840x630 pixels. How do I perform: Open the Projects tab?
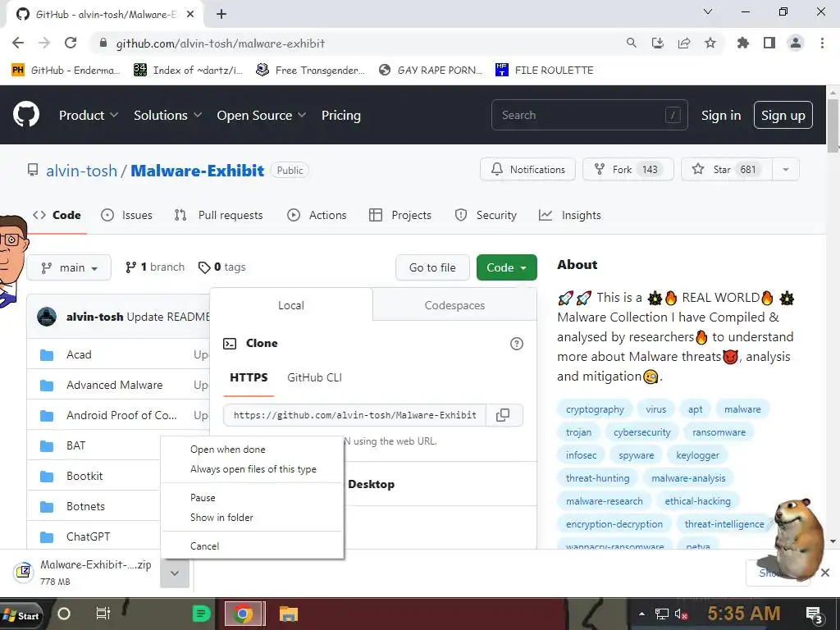pyautogui.click(x=400, y=216)
